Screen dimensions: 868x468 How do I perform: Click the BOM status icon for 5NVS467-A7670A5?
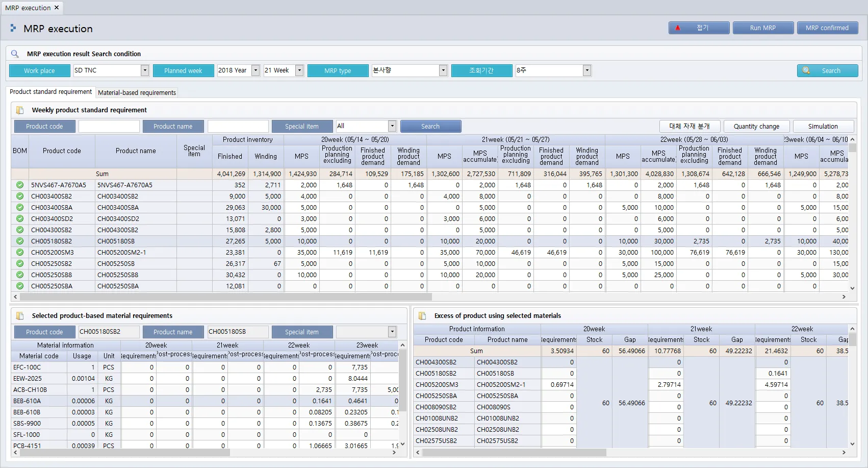click(20, 185)
